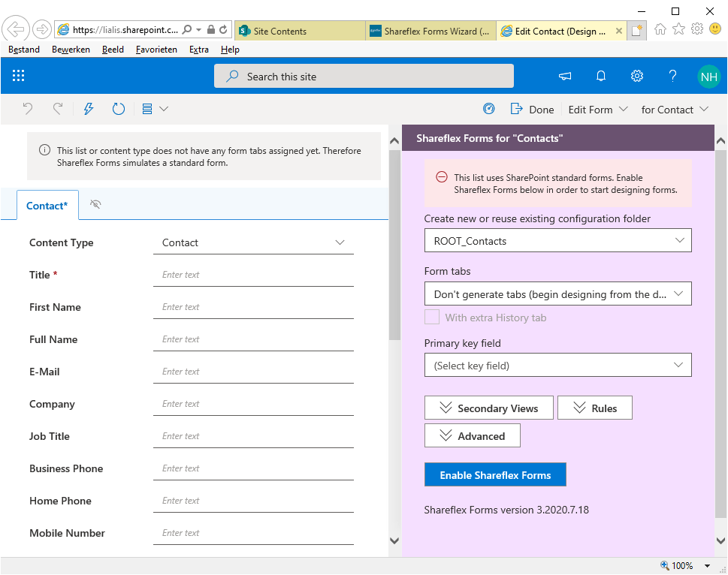Screen dimensions: 728x575
Task: Click the smiley feedback icon
Action: coord(715,29)
